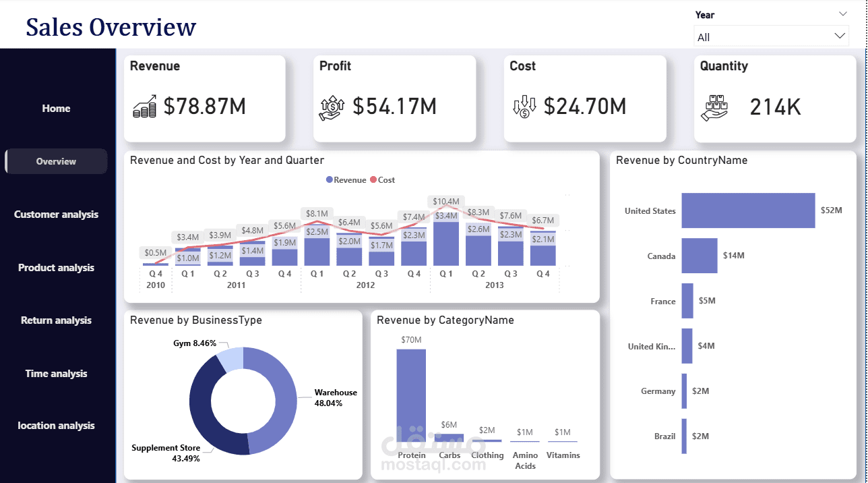The height and width of the screenshot is (483, 868).
Task: Click Revenue by CountryName chart title
Action: (x=681, y=161)
